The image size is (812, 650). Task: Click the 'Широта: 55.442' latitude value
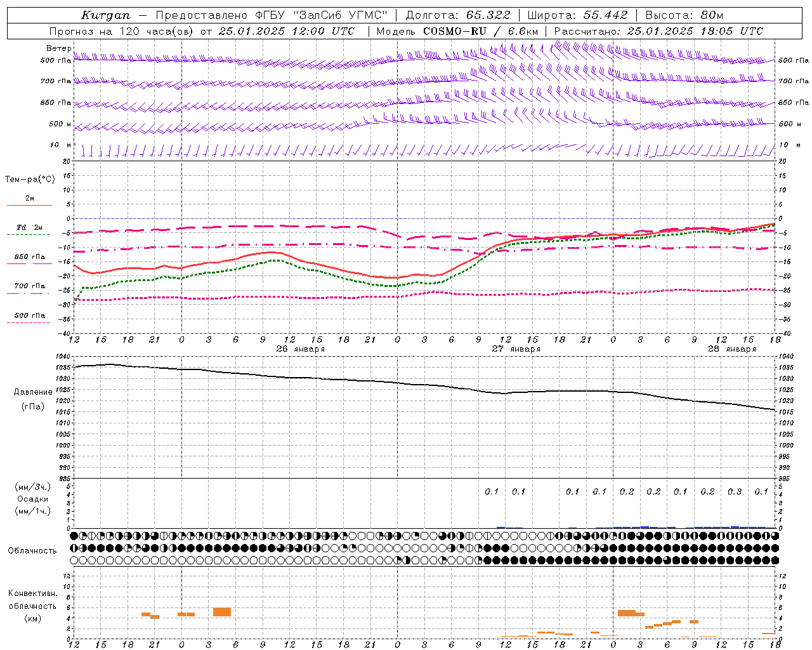pyautogui.click(x=578, y=15)
